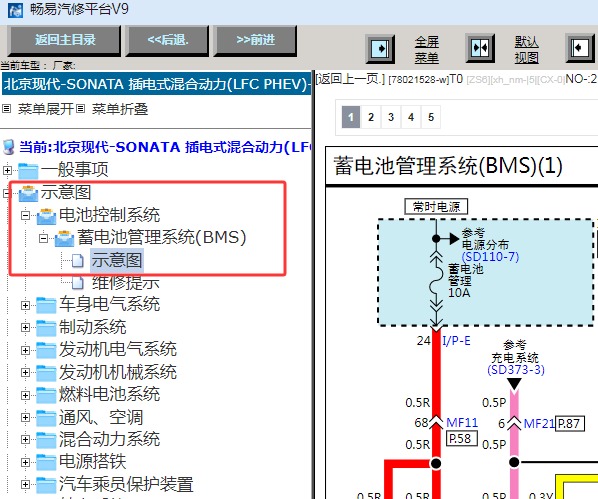
Task: Expand the 混合动力系统 node
Action: click(26, 439)
